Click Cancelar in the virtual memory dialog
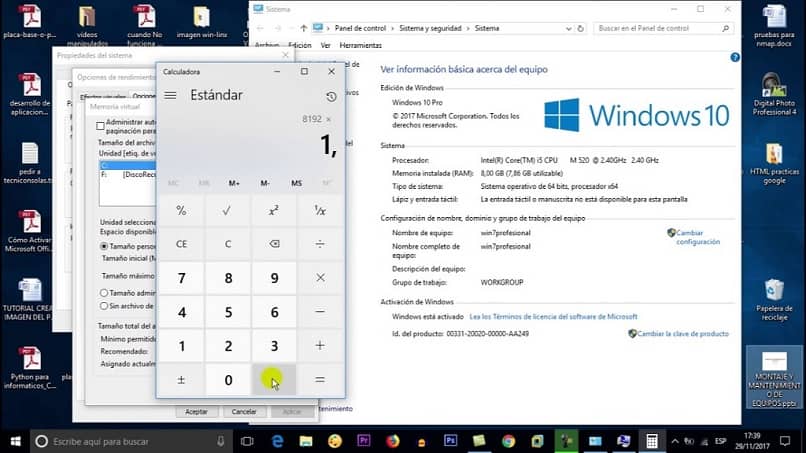 tap(244, 411)
